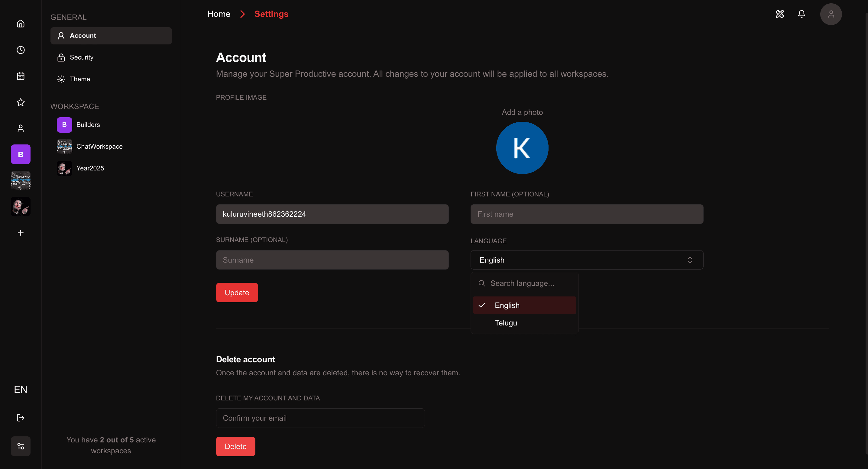Open the time tracking clock icon
Viewport: 868px width, 469px height.
[20, 50]
